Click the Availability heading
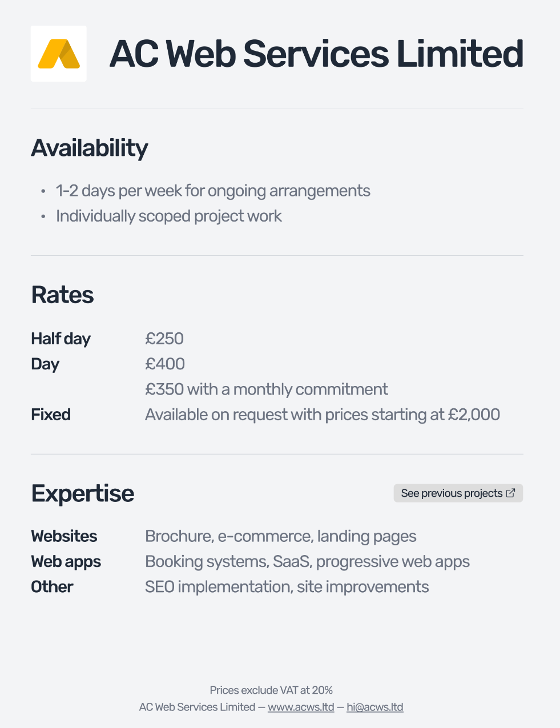Screen dimensions: 560x728 90,148
